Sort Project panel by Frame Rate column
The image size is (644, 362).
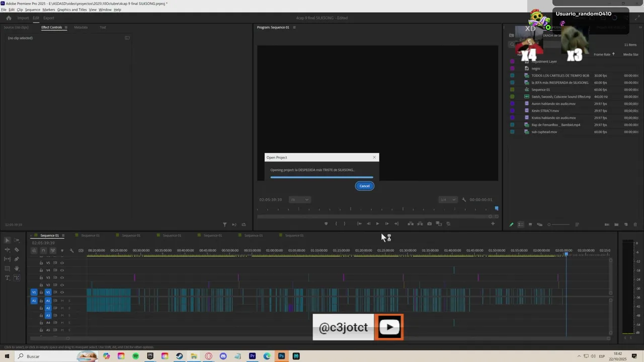pyautogui.click(x=602, y=54)
